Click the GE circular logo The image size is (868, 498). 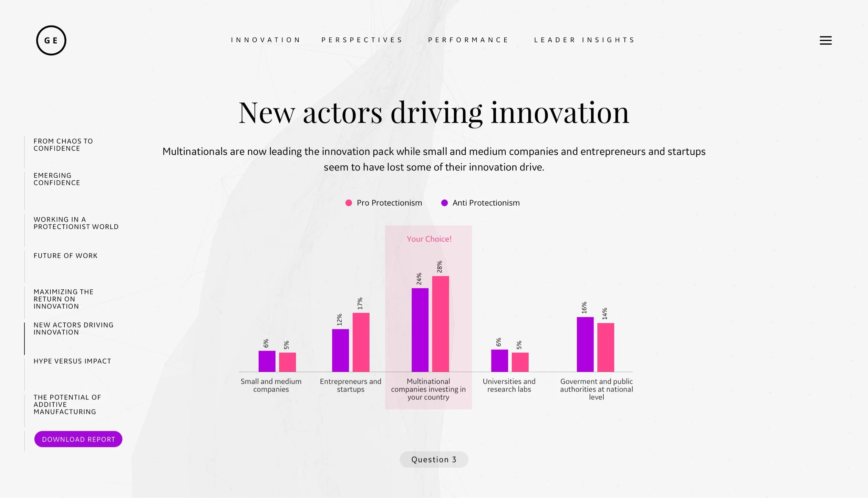(51, 40)
